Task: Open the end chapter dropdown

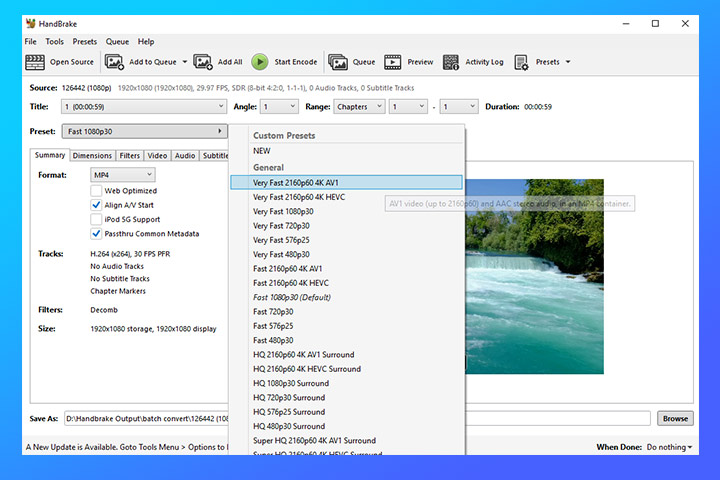Action: click(459, 107)
